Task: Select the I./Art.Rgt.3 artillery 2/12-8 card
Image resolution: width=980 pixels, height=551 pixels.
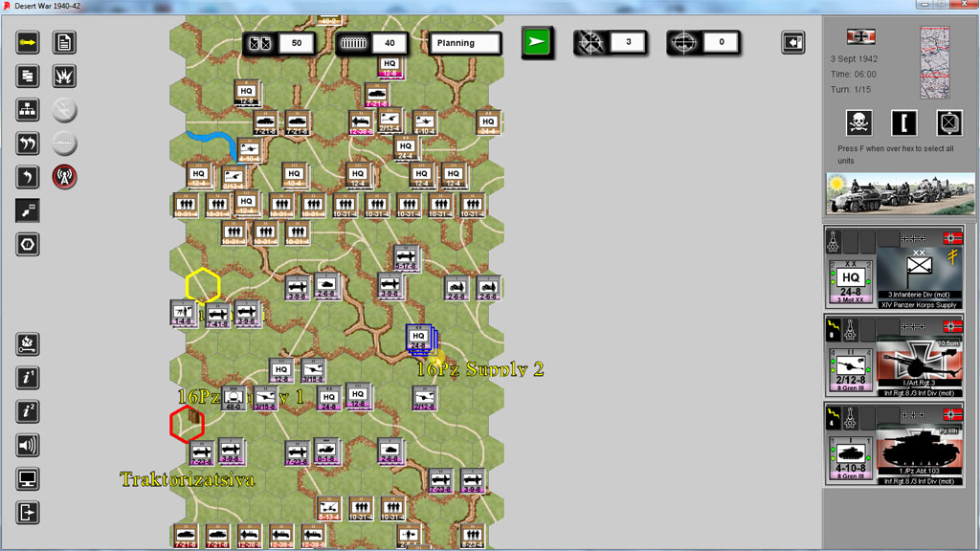Action: pyautogui.click(x=895, y=356)
